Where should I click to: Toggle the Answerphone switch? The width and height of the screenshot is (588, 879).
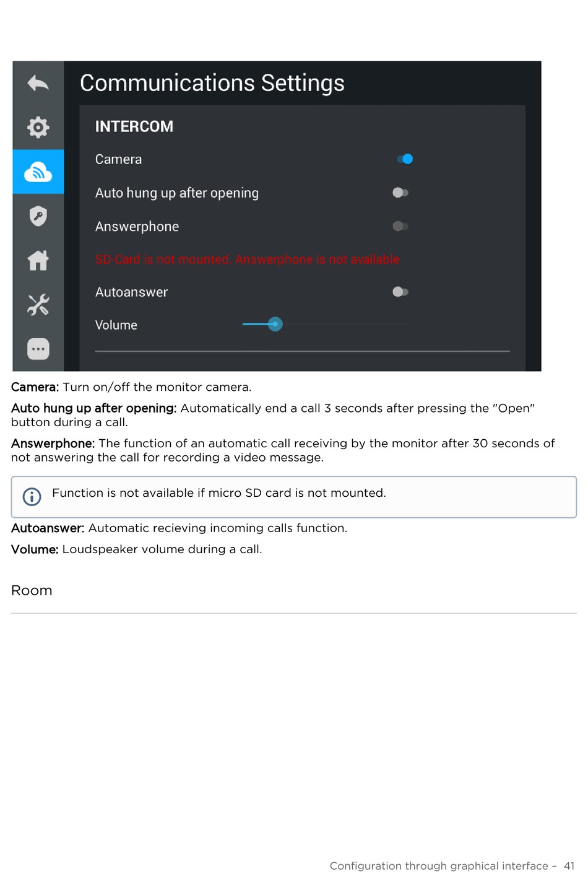pos(400,226)
